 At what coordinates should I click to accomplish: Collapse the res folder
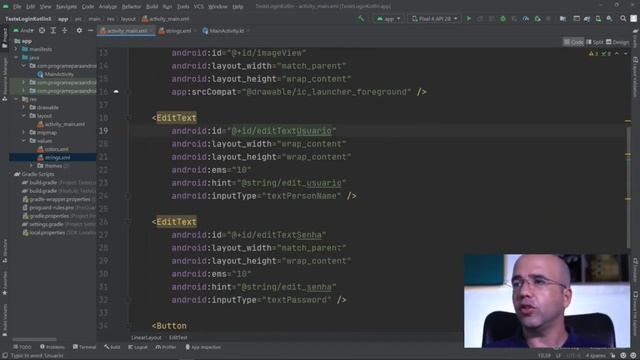tap(16, 99)
